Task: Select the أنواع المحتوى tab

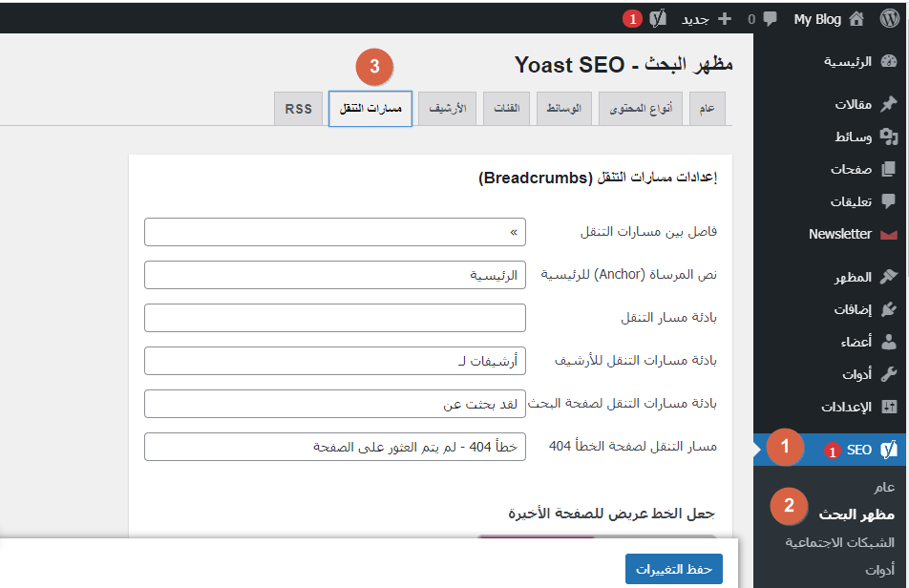Action: coord(641,108)
